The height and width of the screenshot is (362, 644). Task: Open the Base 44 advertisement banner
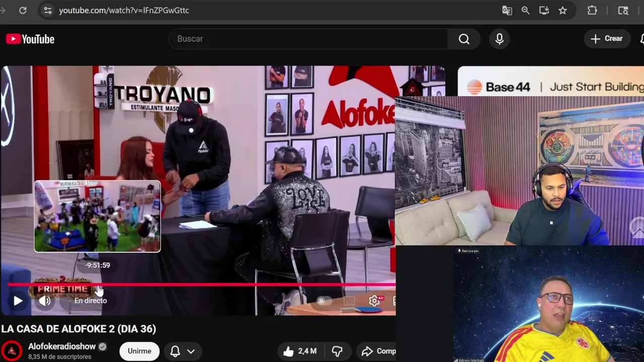pos(551,81)
